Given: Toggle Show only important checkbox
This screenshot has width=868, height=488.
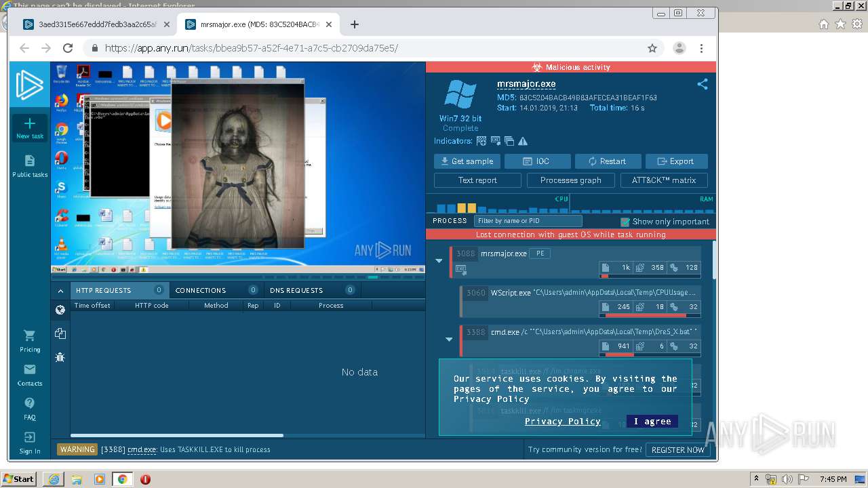Looking at the screenshot, I should point(625,222).
